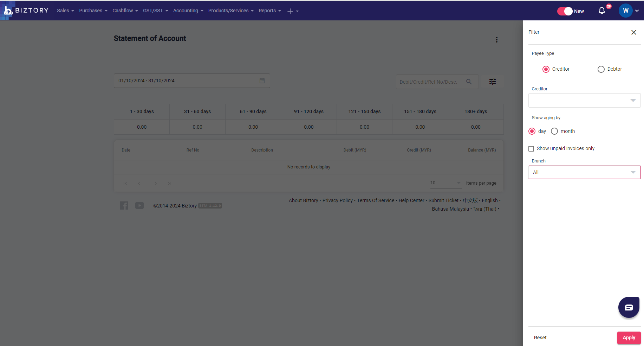Open the Sales menu
This screenshot has width=644, height=346.
click(65, 11)
